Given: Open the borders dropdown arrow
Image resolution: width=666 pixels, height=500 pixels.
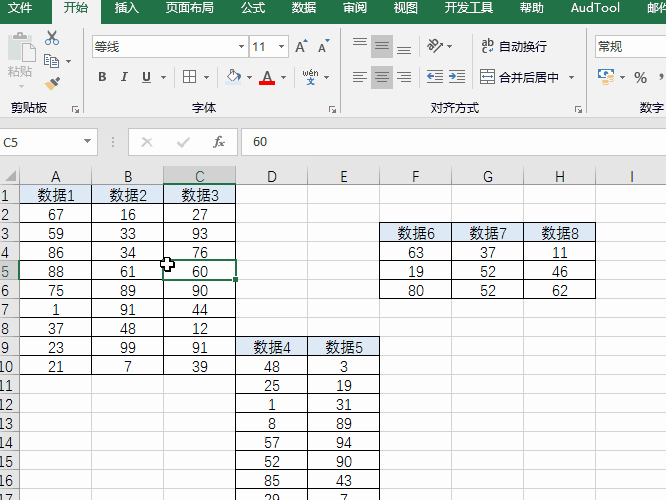Looking at the screenshot, I should (206, 77).
